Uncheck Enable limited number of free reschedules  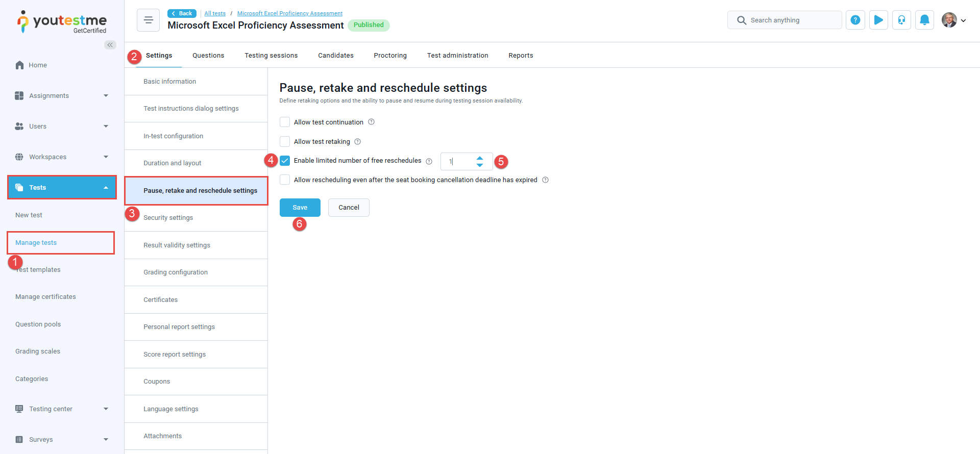pos(285,161)
